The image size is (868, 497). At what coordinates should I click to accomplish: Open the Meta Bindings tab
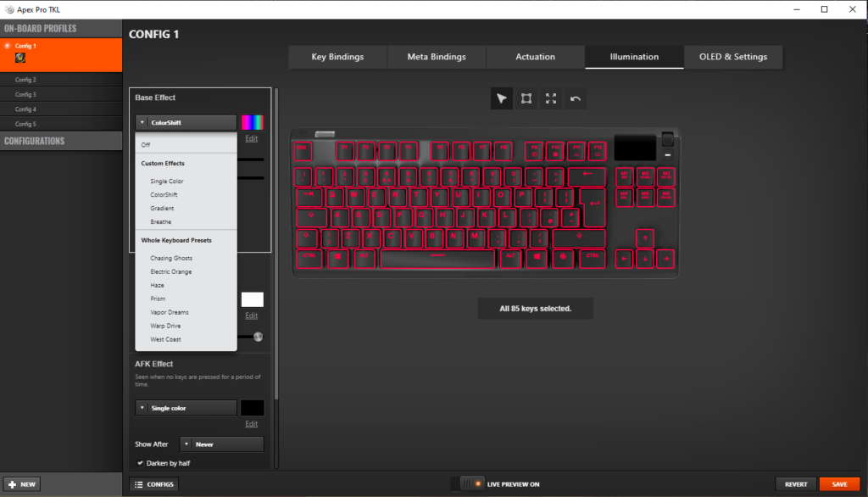[437, 57]
